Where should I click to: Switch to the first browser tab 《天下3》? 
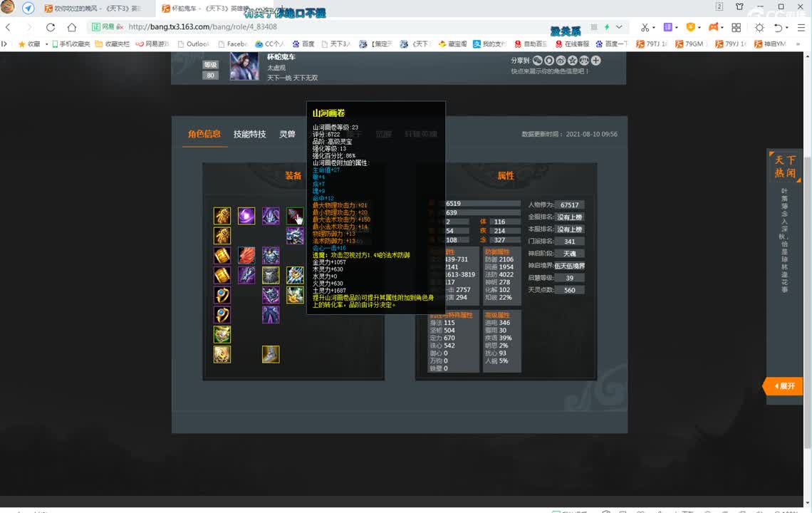point(93,9)
